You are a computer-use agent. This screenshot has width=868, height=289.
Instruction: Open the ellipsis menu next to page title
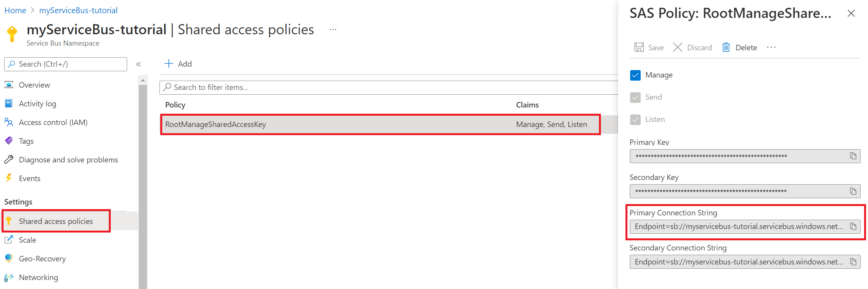pos(333,29)
